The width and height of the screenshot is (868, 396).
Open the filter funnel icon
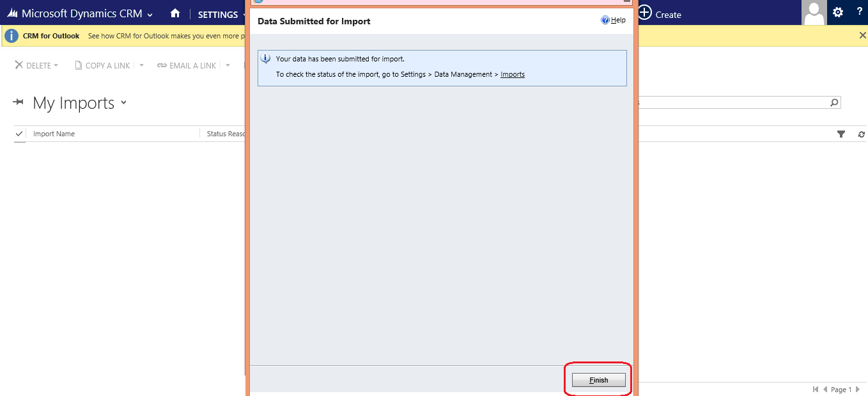point(841,134)
